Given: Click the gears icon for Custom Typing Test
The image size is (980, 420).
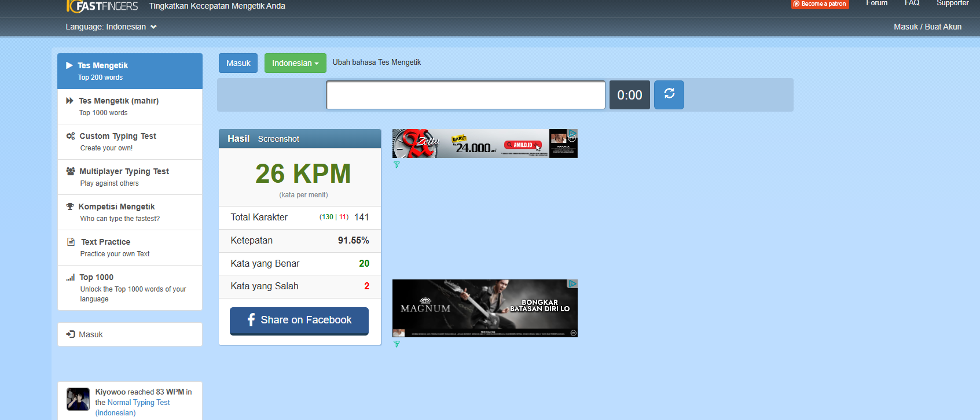Looking at the screenshot, I should [71, 136].
